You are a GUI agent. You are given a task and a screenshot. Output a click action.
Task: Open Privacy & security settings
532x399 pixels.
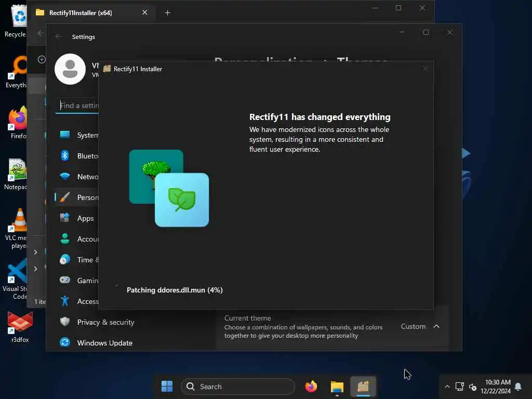pyautogui.click(x=105, y=322)
